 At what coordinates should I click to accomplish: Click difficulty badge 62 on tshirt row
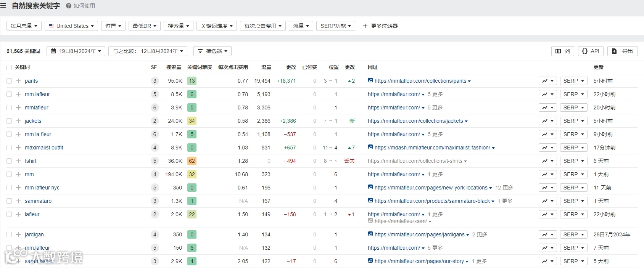(x=192, y=161)
